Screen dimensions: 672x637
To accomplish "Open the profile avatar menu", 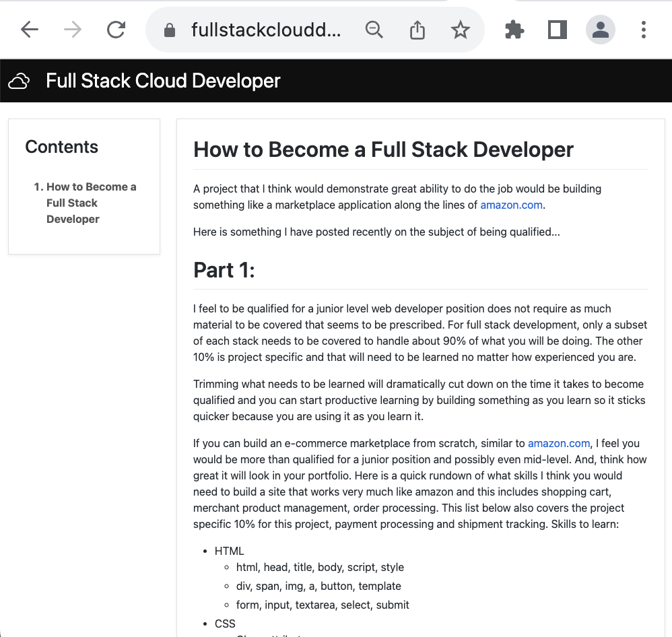I will point(601,30).
